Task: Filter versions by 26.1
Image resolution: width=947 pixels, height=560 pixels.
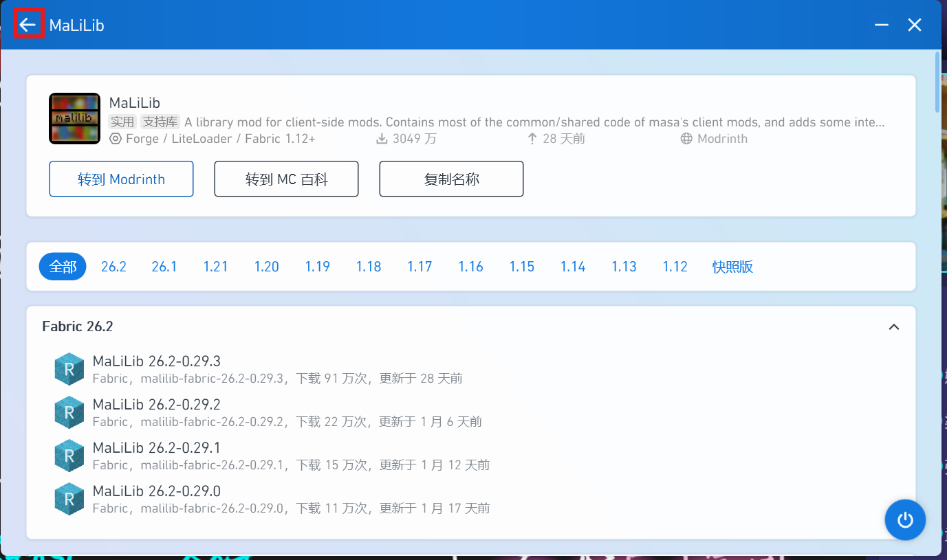Action: [x=164, y=267]
